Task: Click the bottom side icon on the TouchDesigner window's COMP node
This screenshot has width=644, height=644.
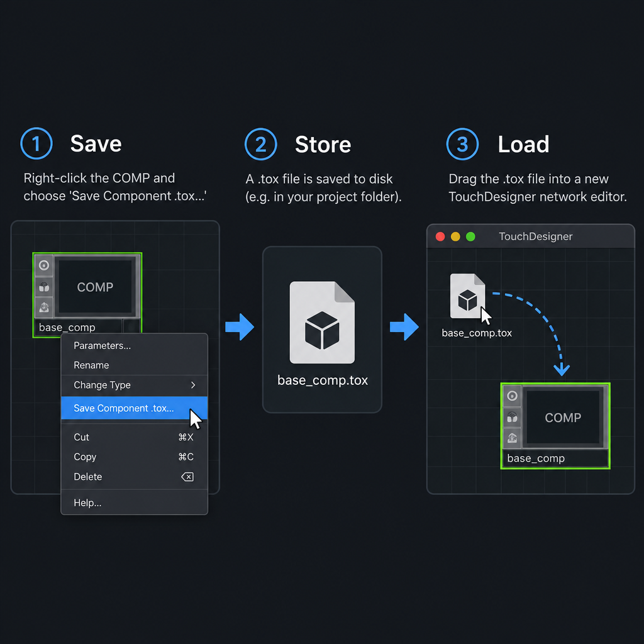Action: (x=512, y=438)
